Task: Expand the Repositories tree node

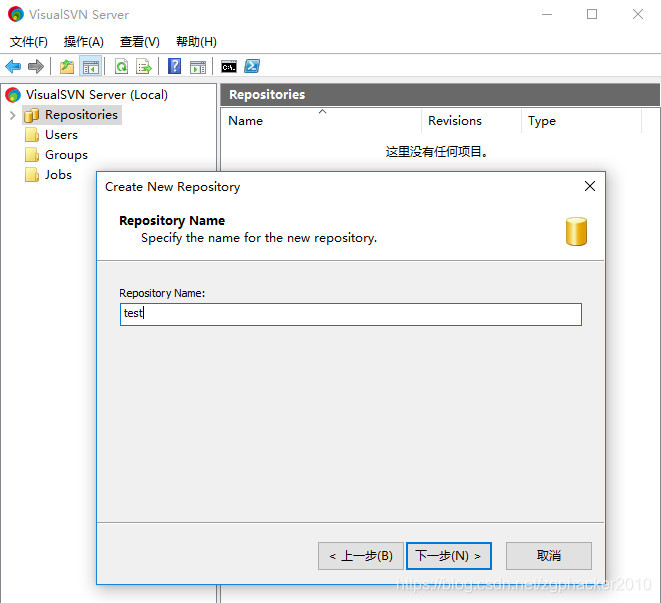Action: pos(12,115)
